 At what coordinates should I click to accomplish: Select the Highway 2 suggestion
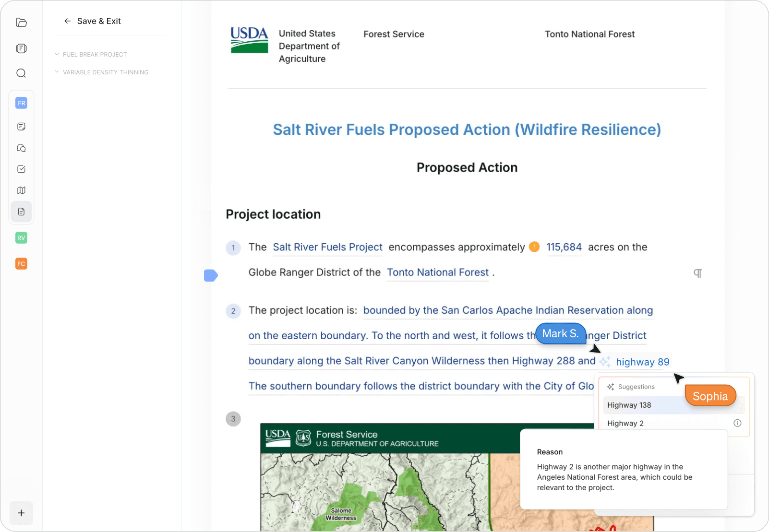click(625, 423)
